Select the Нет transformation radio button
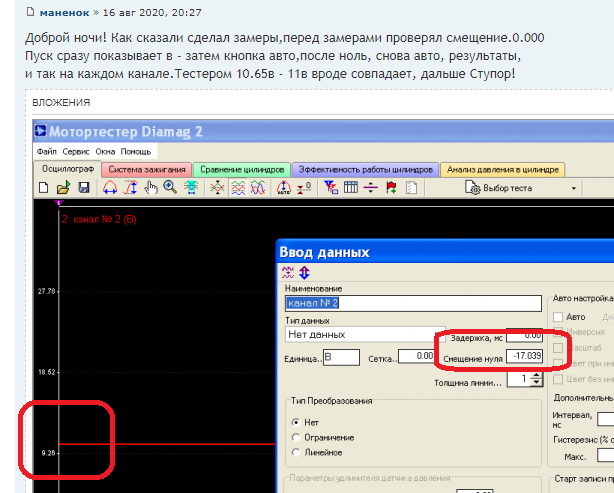Image resolution: width=614 pixels, height=493 pixels. 296,422
